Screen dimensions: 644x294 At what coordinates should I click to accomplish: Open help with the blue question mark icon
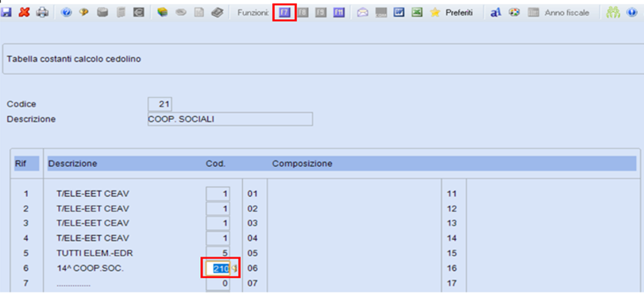(67, 13)
